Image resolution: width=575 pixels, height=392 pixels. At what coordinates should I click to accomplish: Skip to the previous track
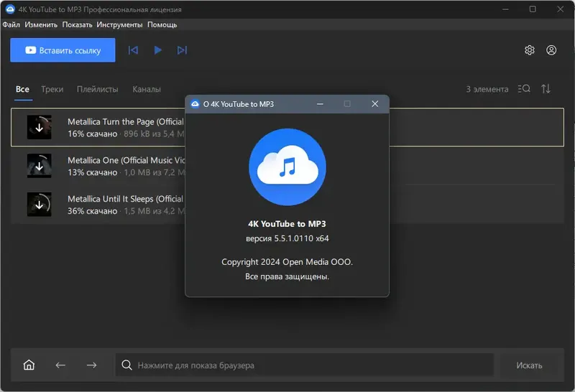click(x=133, y=50)
